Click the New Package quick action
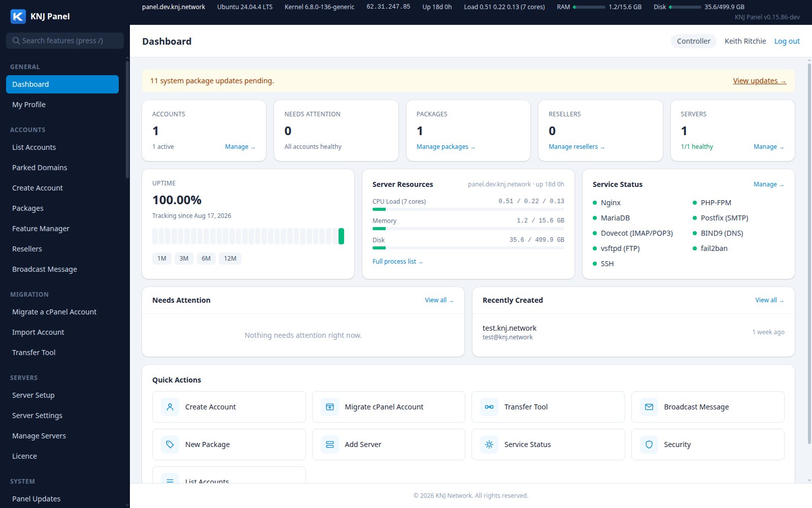Screen dimensions: 812x508 point(229,444)
